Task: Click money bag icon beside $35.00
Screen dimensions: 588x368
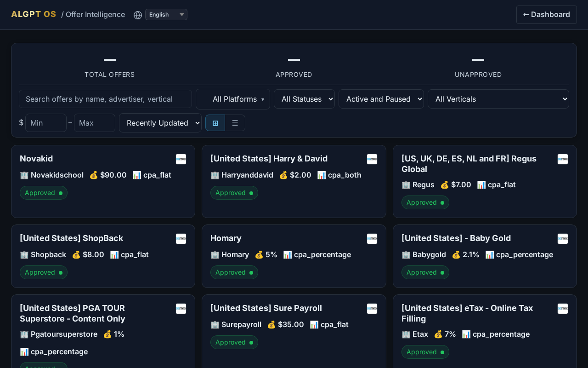Action: coord(271,324)
